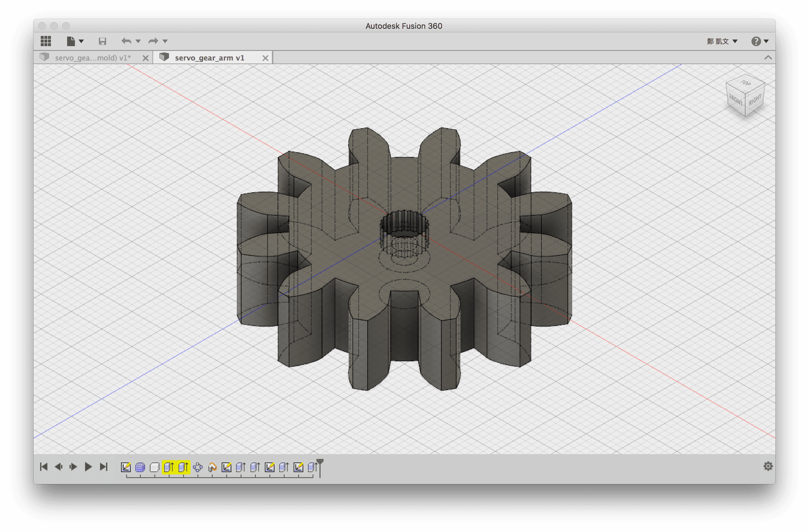Redo the last undone action

tap(153, 41)
